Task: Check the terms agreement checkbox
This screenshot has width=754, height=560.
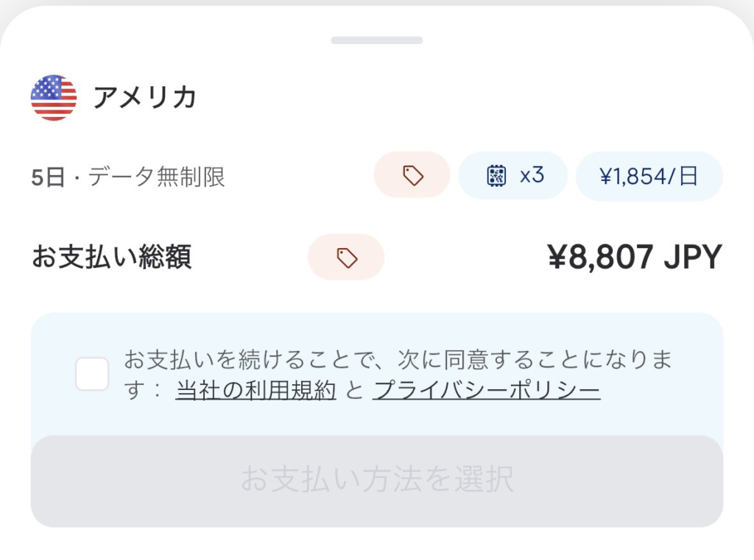Action: click(x=92, y=374)
